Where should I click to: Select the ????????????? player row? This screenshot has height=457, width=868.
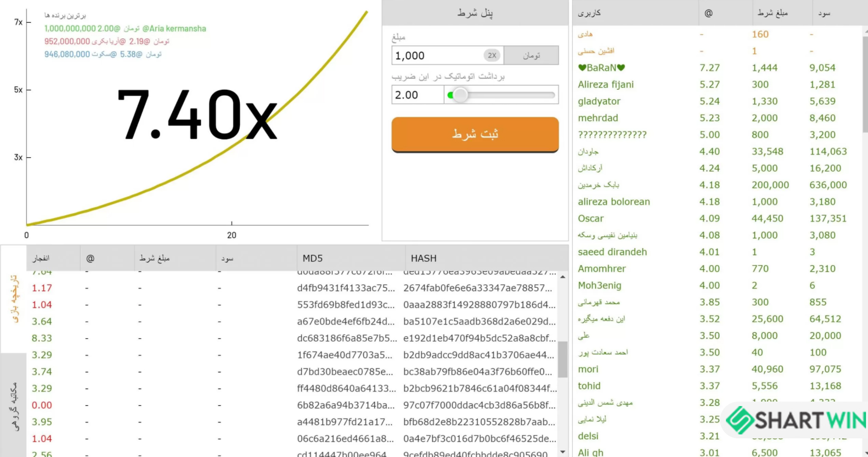612,134
